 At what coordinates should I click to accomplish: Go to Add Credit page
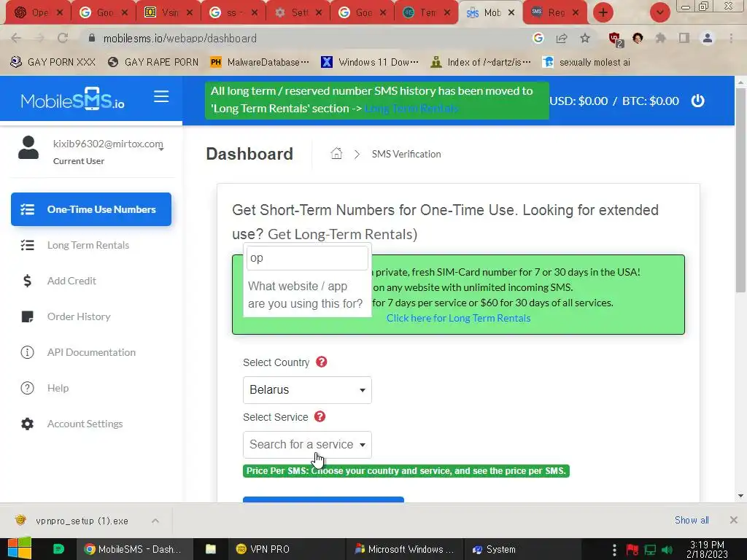[x=71, y=281]
